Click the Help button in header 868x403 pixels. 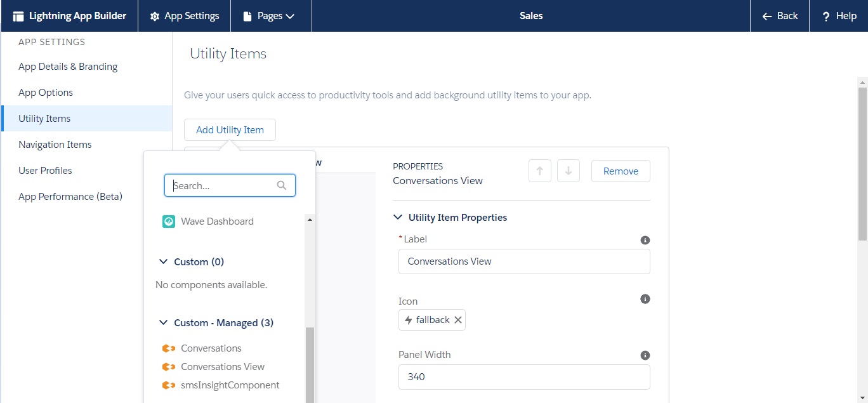click(x=839, y=16)
